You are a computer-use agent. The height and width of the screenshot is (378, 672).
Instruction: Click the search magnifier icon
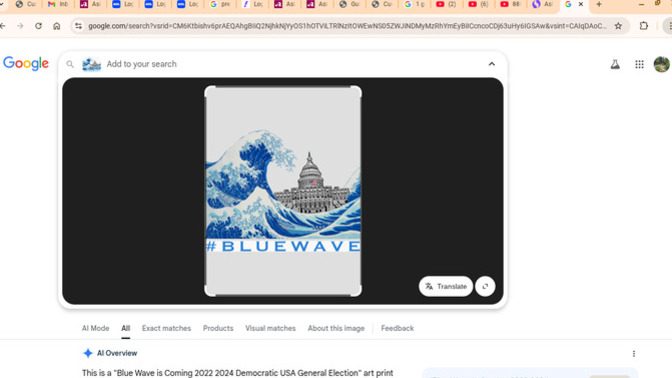pos(70,64)
